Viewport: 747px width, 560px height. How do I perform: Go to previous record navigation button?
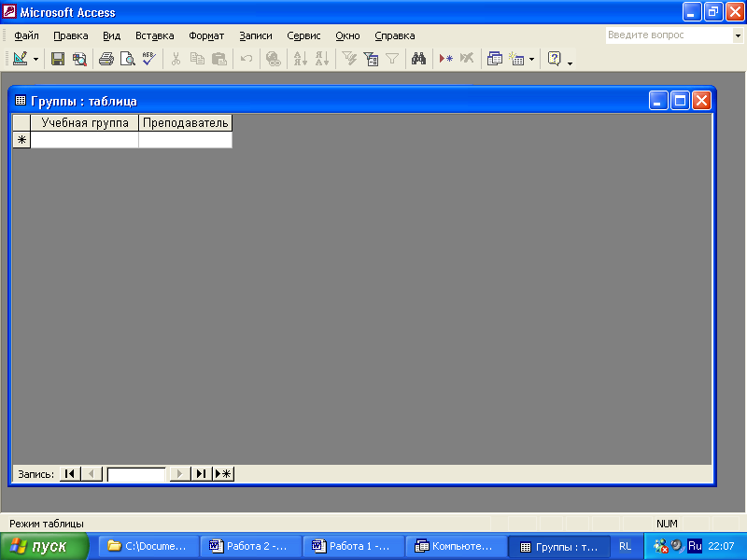[92, 474]
